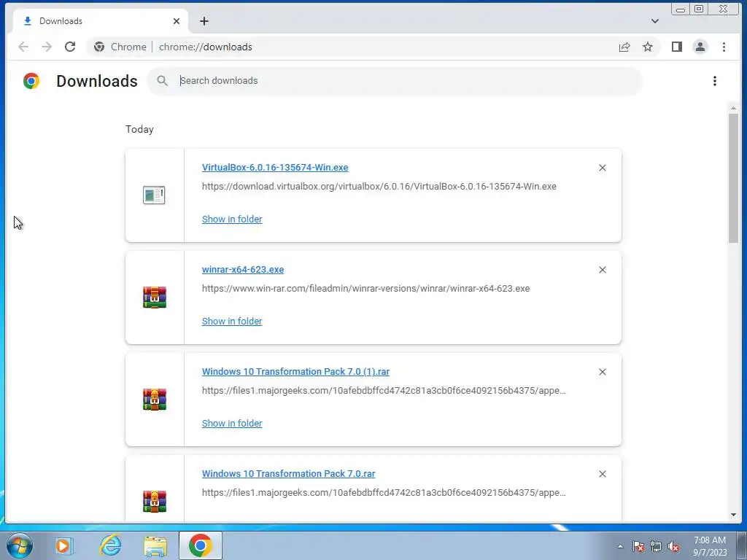Viewport: 747px width, 560px height.
Task: Remove Transformation Pack 7.0 (1).rar entry
Action: click(x=602, y=372)
